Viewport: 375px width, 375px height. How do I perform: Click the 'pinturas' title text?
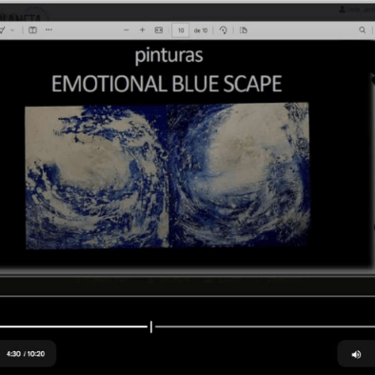[x=169, y=56]
